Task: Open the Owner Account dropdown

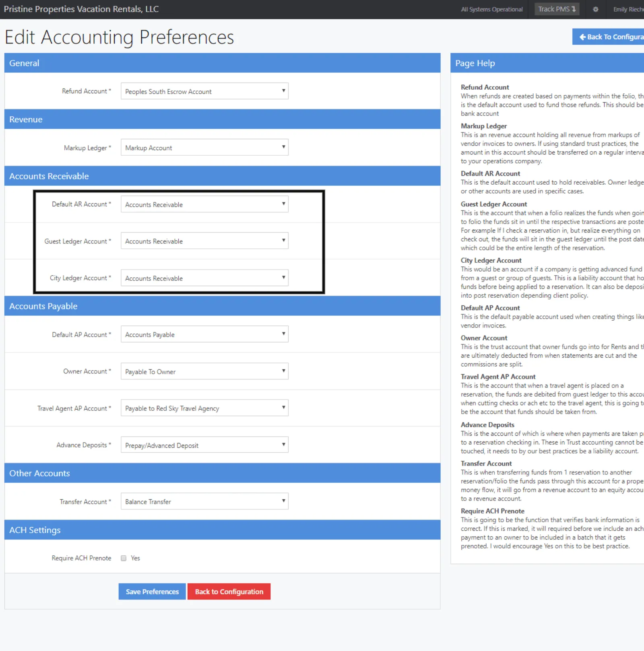Action: click(204, 371)
